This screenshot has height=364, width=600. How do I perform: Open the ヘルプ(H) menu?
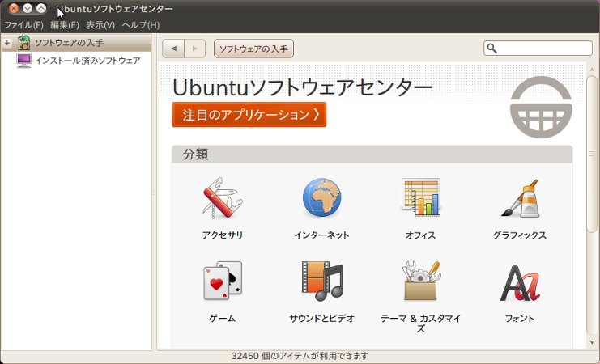click(140, 25)
